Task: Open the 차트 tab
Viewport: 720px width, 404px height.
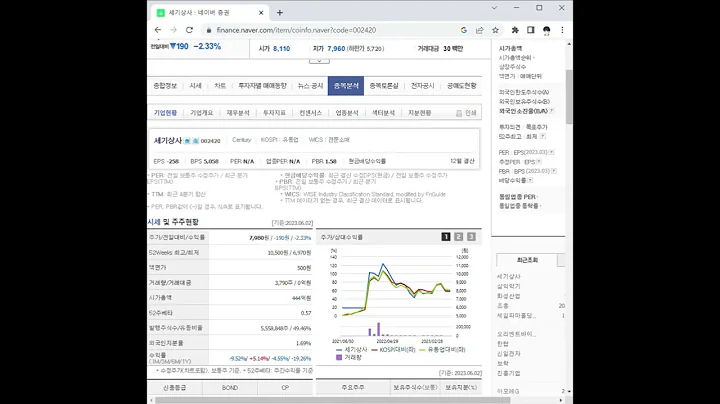Action: pyautogui.click(x=220, y=86)
